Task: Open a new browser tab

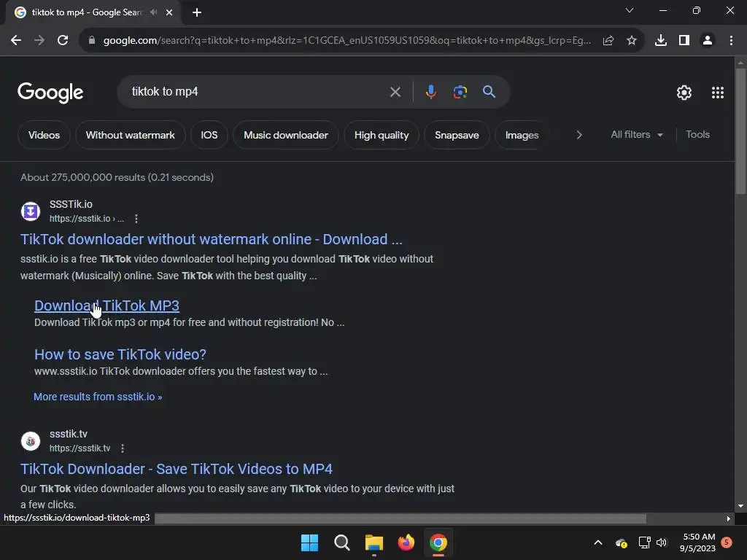Action: click(x=197, y=12)
